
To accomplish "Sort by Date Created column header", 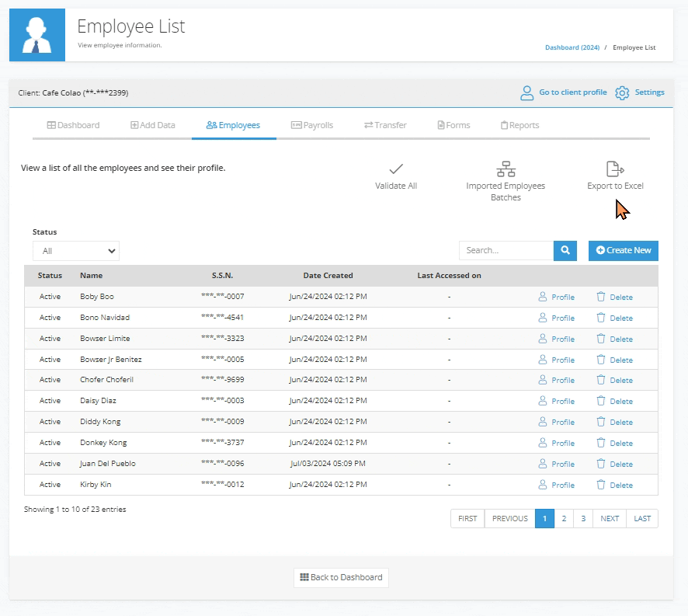I will click(328, 276).
